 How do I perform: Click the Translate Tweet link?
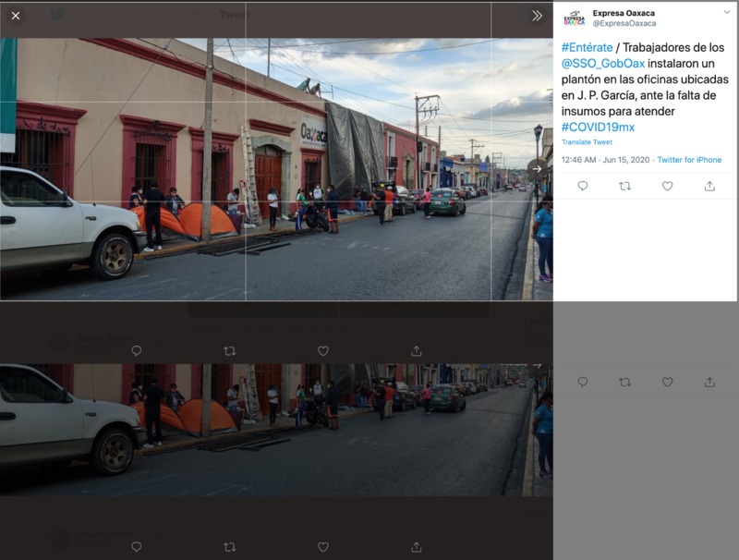pyautogui.click(x=587, y=142)
